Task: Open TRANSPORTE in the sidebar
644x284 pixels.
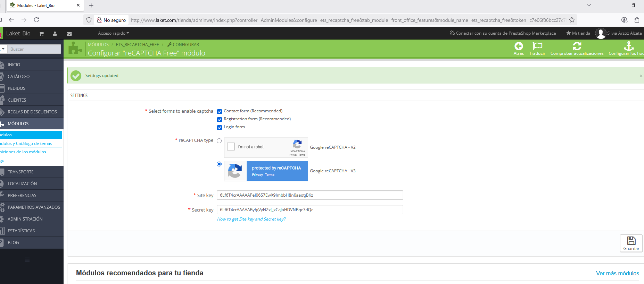Action: point(32,172)
